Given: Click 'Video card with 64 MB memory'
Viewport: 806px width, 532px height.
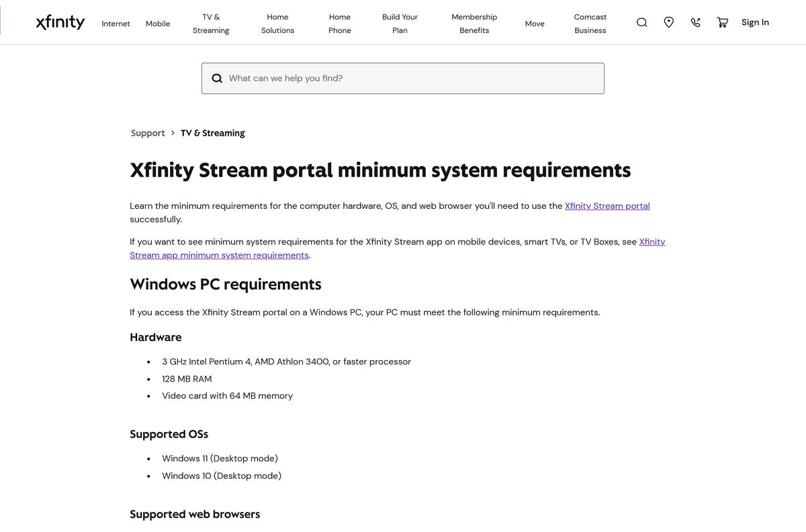Looking at the screenshot, I should (227, 396).
